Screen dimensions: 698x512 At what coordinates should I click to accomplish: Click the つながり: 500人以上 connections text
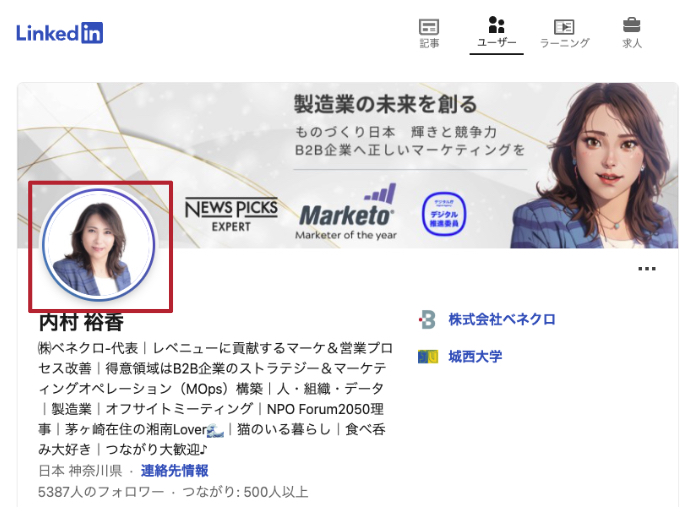click(245, 492)
